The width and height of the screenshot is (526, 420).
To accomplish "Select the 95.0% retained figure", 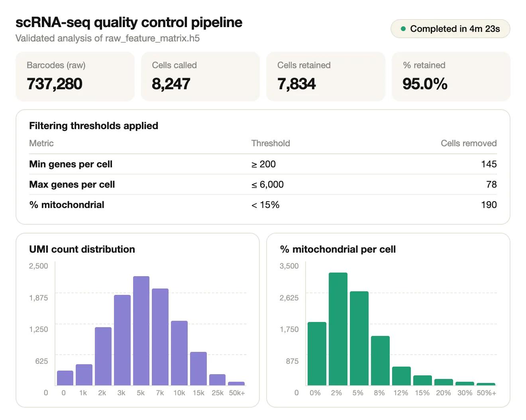I will pyautogui.click(x=425, y=84).
